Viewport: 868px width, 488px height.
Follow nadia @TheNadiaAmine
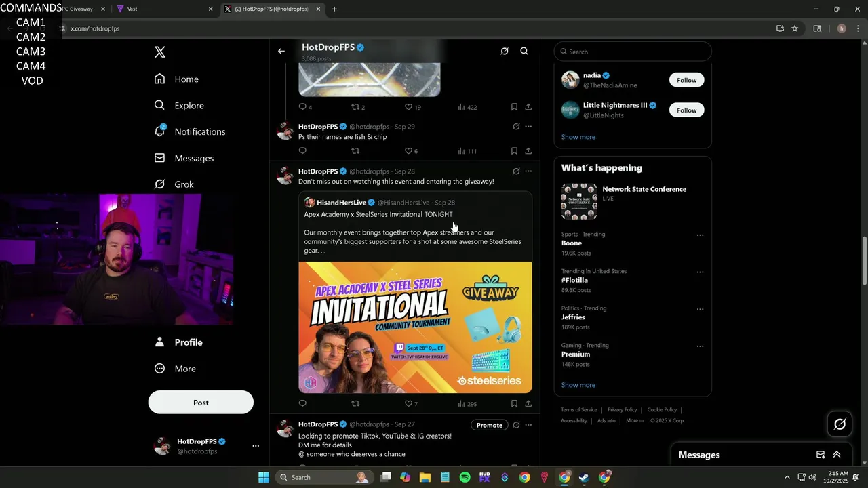tap(686, 80)
